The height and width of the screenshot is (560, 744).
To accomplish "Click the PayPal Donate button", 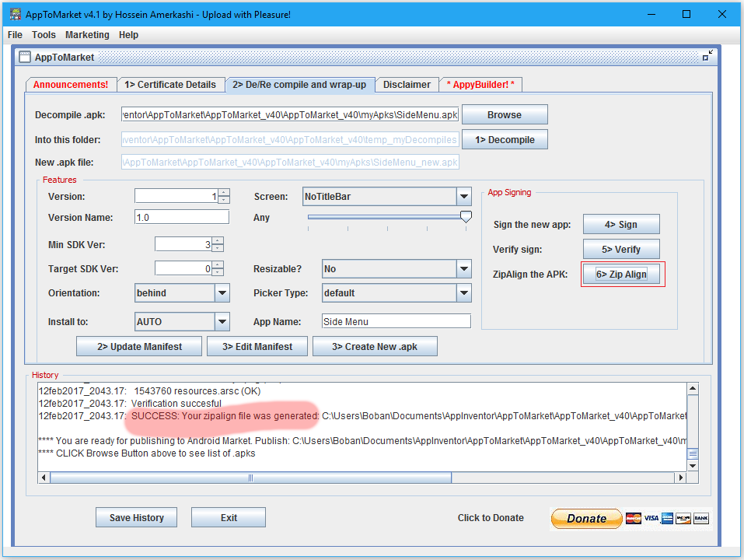I will (x=586, y=518).
